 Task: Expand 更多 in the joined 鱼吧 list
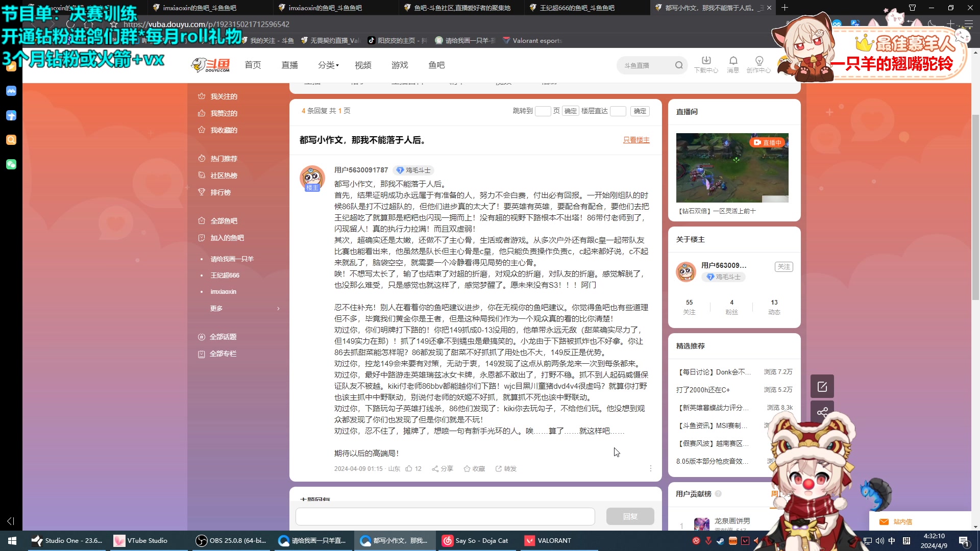tap(244, 308)
